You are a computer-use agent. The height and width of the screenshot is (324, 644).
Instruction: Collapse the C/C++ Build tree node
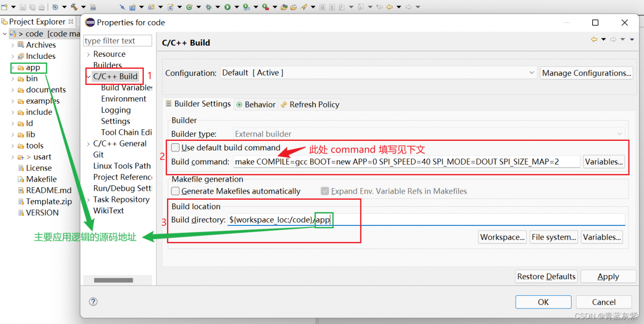click(89, 76)
